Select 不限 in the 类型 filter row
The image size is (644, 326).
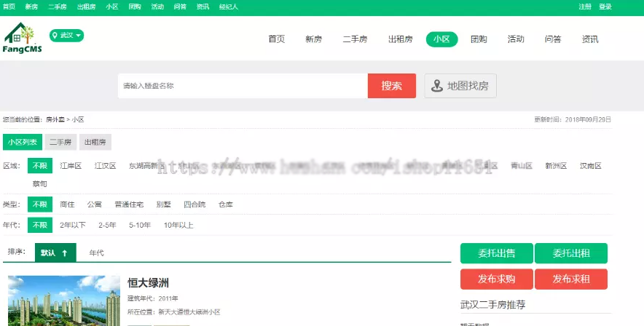tap(40, 204)
